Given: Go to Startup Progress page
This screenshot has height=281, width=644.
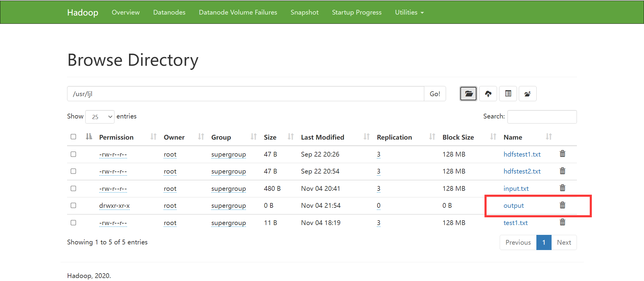Looking at the screenshot, I should coord(357,12).
